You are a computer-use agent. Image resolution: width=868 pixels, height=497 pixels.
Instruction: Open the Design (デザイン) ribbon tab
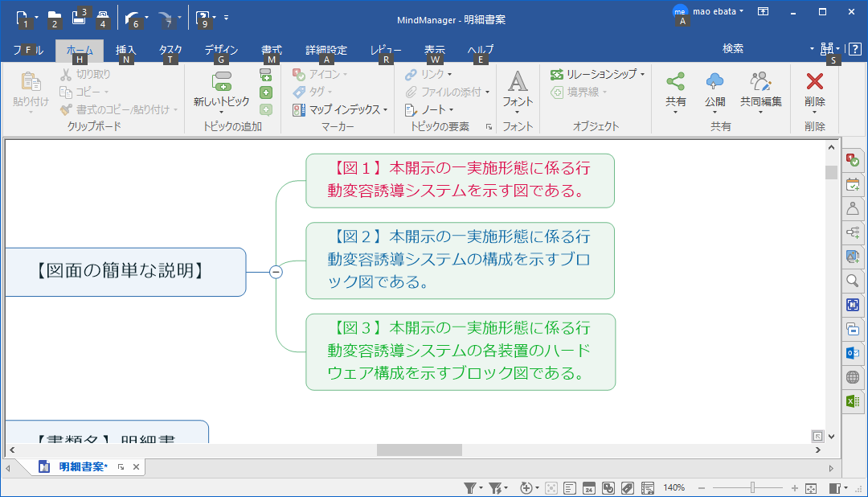coord(221,50)
